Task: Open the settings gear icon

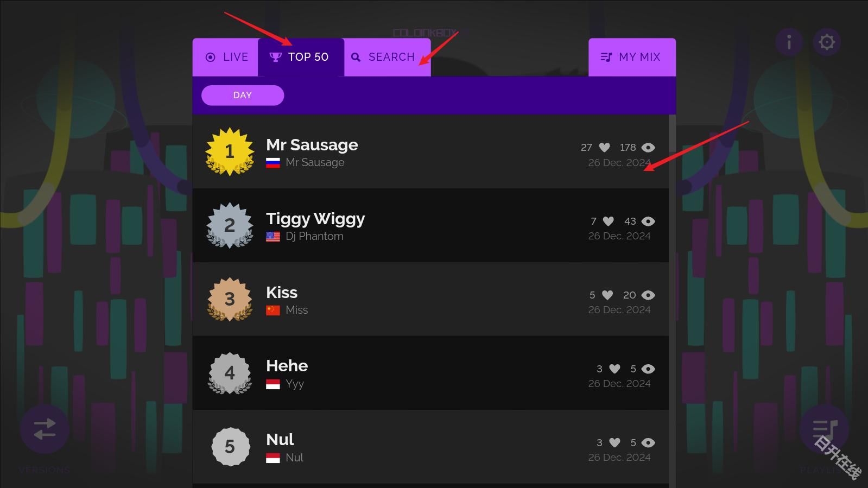Action: [x=826, y=42]
